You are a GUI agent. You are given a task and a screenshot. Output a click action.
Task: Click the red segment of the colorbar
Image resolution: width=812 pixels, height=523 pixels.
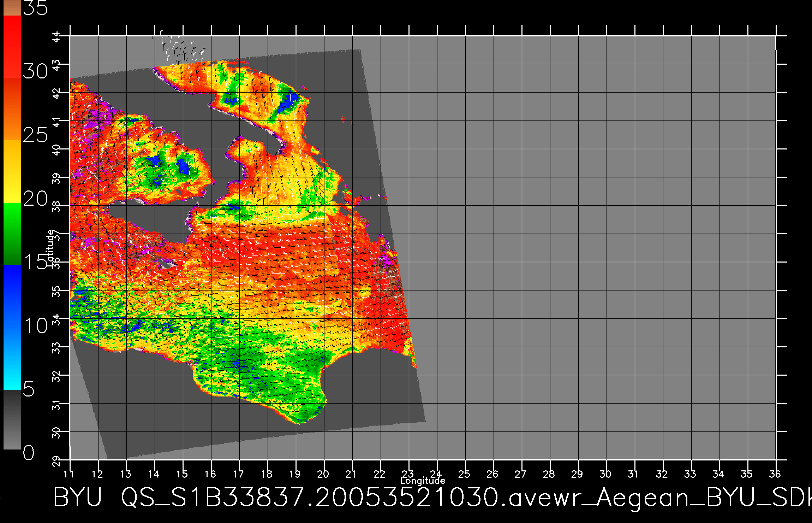point(12,47)
